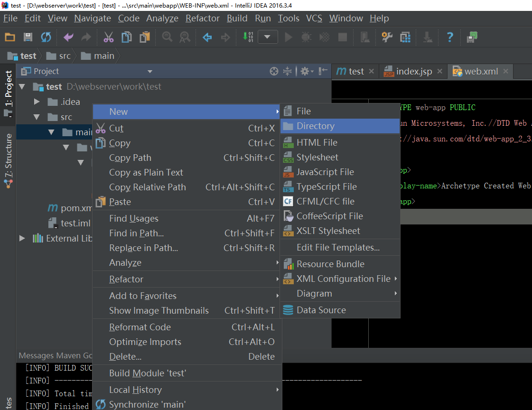The height and width of the screenshot is (410, 532).
Task: Click the Save All toolbar icon
Action: tap(28, 37)
